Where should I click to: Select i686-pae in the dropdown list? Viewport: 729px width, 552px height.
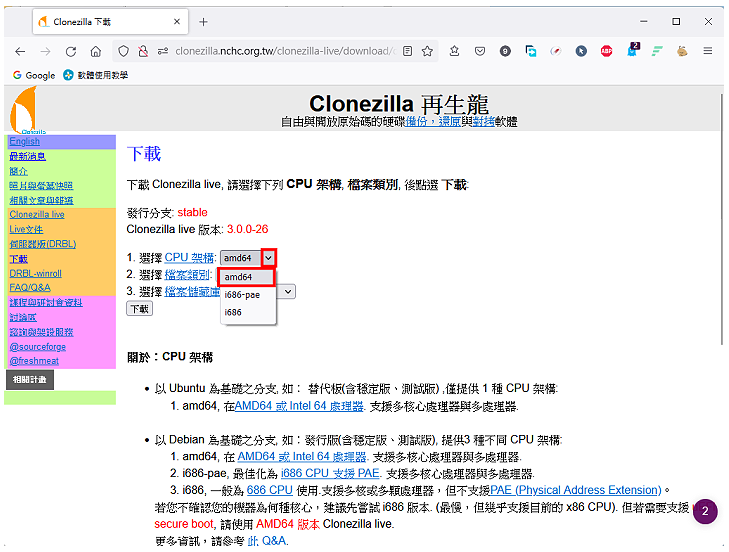point(248,295)
